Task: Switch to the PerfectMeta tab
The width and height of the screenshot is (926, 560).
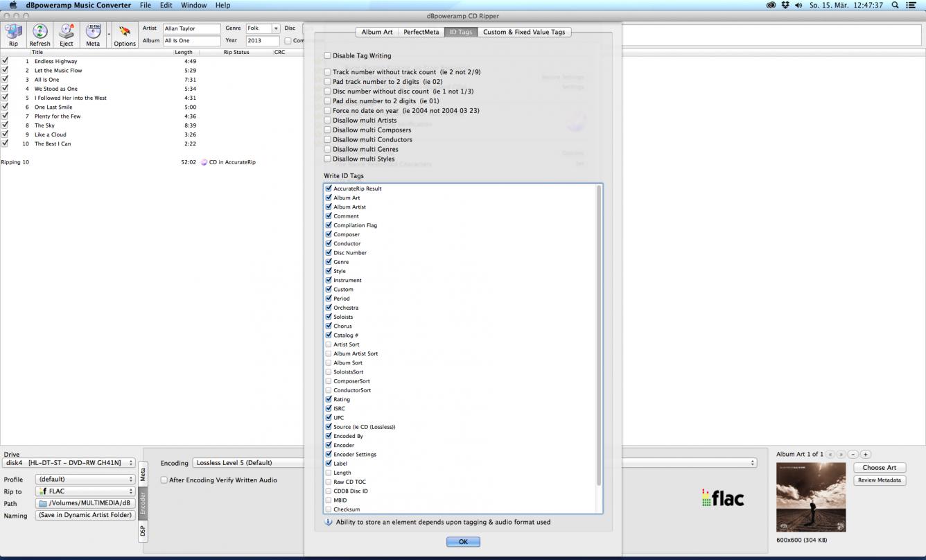Action: tap(421, 32)
